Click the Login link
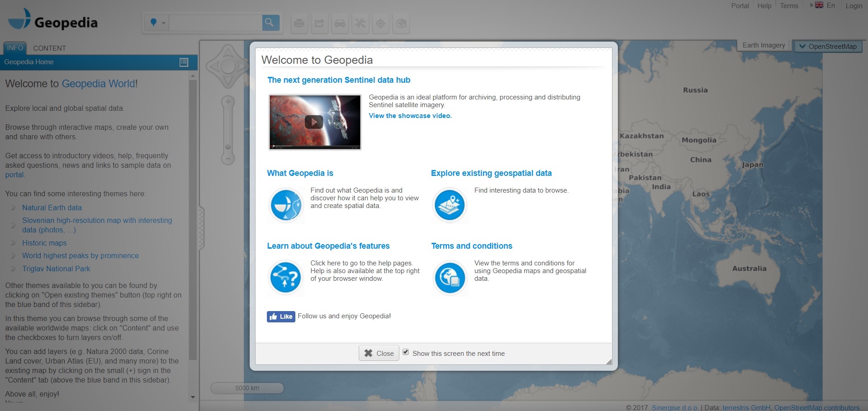This screenshot has width=868, height=411. [x=854, y=5]
